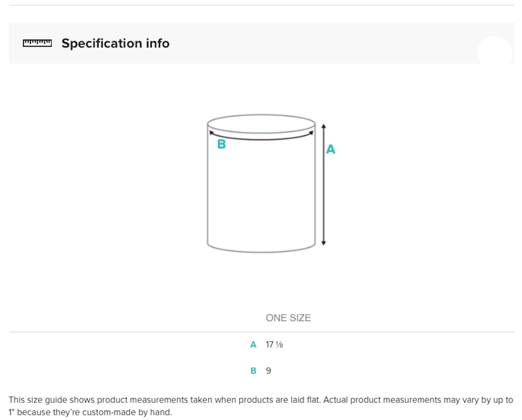The width and height of the screenshot is (522, 420).
Task: Click the white circle in the header bar
Action: (494, 52)
